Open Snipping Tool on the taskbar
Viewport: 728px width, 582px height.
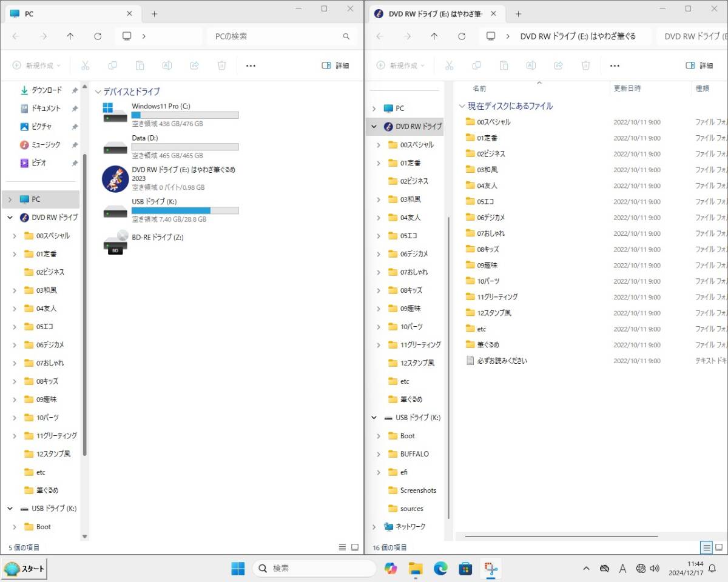[490, 568]
